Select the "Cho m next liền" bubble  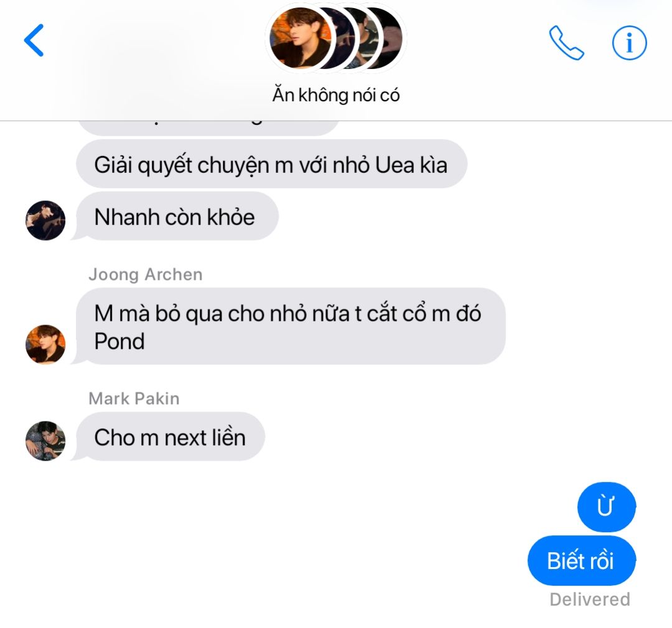[169, 437]
